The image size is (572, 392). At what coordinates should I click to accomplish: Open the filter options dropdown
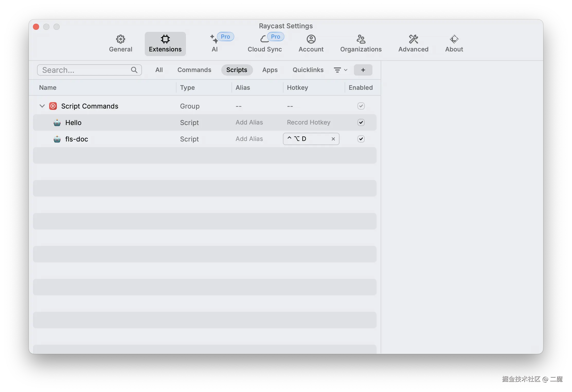340,70
